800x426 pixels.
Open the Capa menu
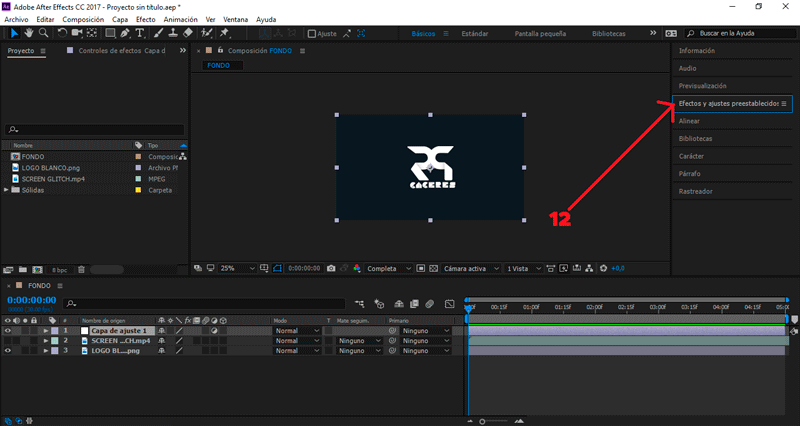[x=120, y=19]
